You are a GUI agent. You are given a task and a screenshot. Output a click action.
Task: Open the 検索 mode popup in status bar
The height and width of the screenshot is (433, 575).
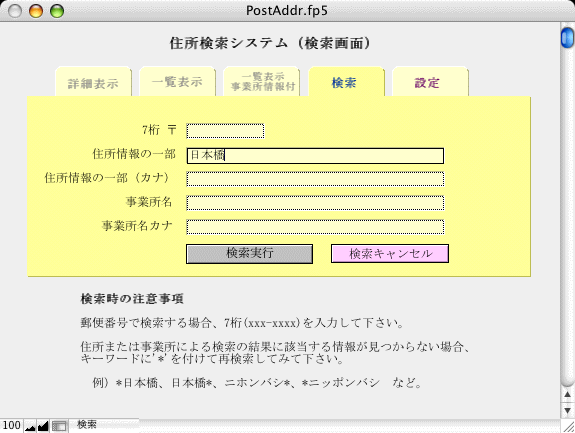coord(104,425)
